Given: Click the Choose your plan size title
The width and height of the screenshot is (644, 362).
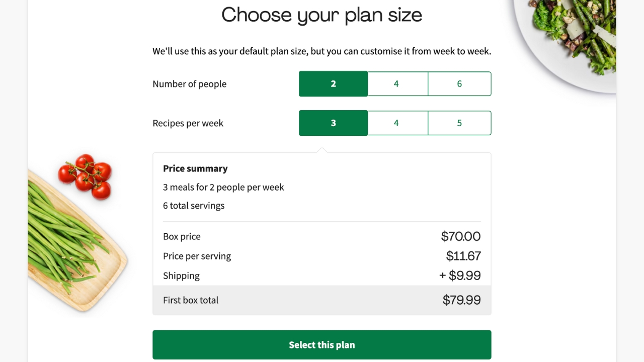Looking at the screenshot, I should [x=321, y=15].
